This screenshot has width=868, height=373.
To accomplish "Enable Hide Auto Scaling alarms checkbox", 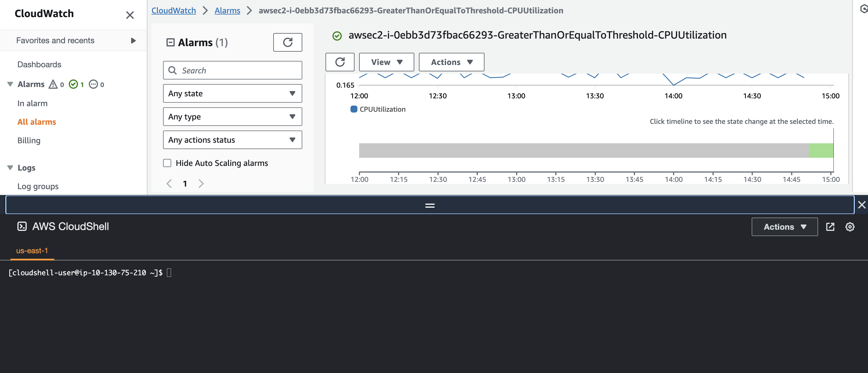I will click(x=167, y=163).
